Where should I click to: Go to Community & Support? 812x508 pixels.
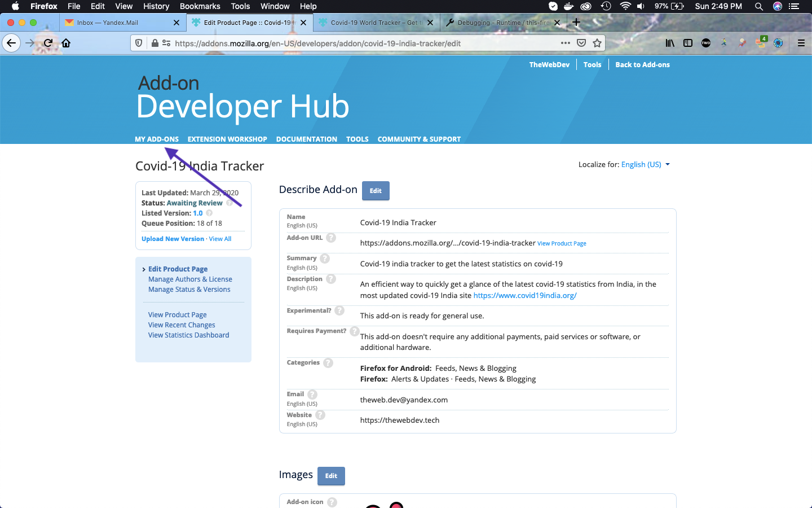pyautogui.click(x=419, y=139)
